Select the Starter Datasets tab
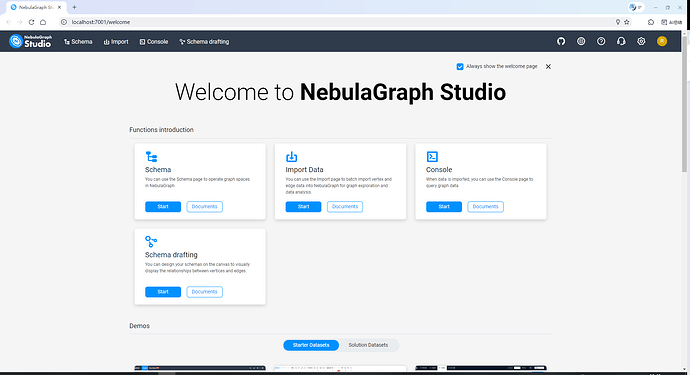Screen dimensions: 690x375 [311, 345]
